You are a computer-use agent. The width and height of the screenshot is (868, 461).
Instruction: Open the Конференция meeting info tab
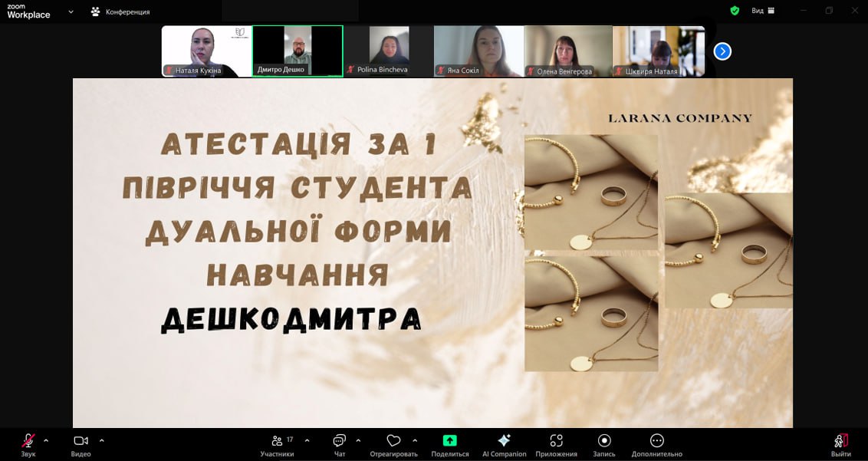click(x=120, y=12)
